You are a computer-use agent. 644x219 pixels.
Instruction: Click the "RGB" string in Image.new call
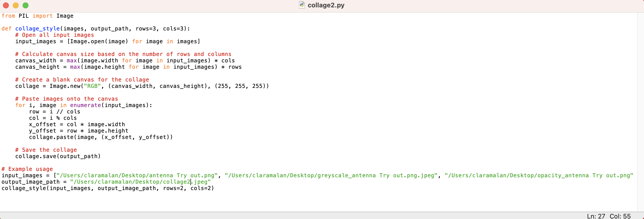coord(92,86)
